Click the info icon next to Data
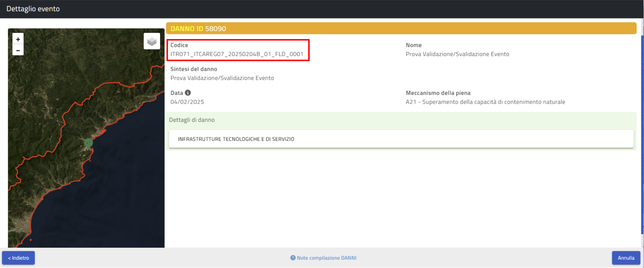644x268 pixels. coord(188,93)
